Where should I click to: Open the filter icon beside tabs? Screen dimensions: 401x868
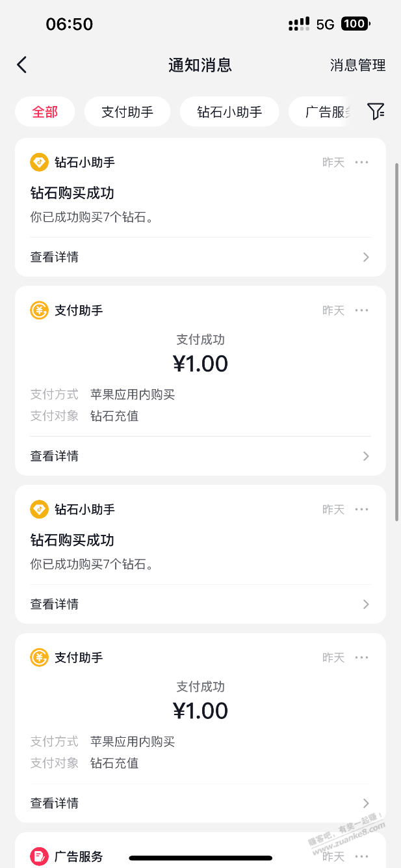click(376, 111)
